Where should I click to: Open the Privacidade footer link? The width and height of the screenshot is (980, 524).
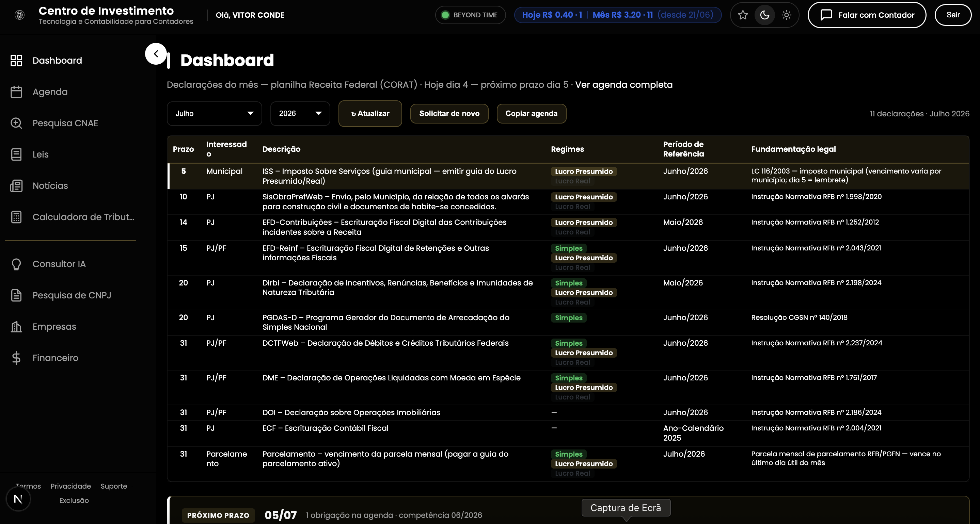pyautogui.click(x=70, y=486)
